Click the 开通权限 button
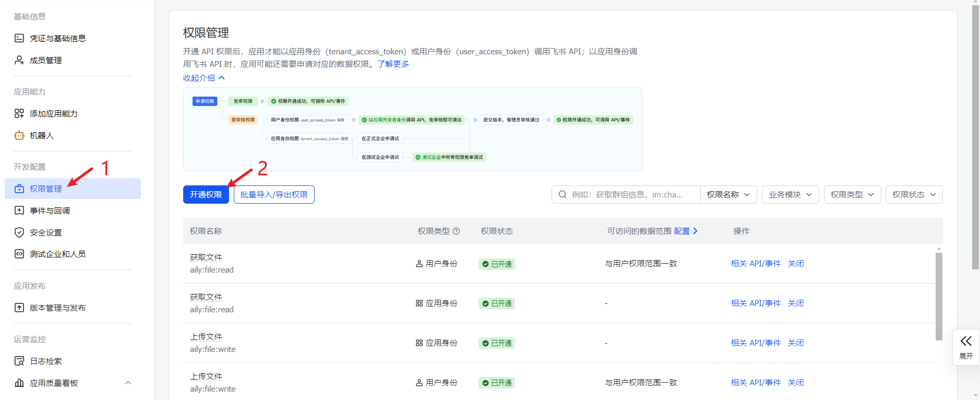The height and width of the screenshot is (400, 980). [206, 194]
